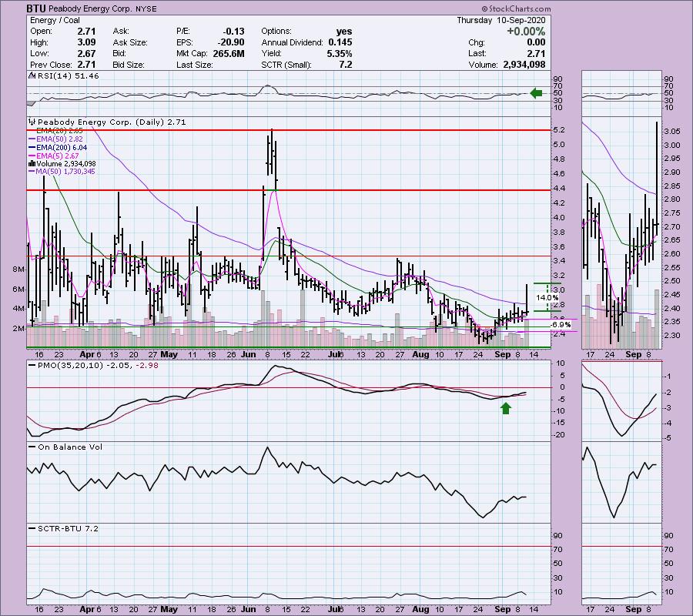
Task: Click the May label on bottom date axis
Action: [169, 609]
